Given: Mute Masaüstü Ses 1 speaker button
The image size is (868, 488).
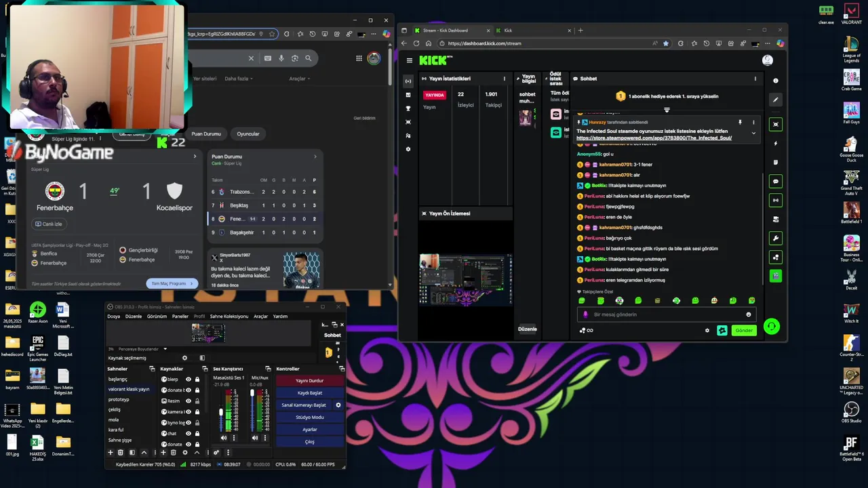Looking at the screenshot, I should [x=224, y=438].
